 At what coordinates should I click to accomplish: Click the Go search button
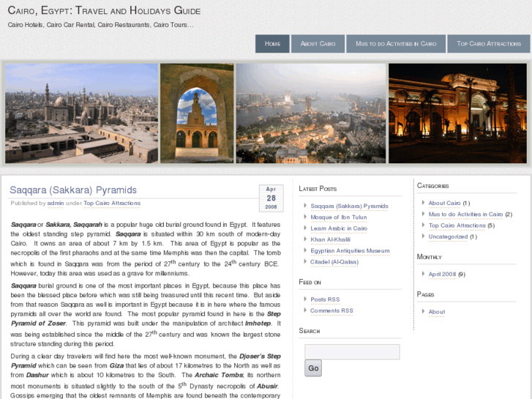click(312, 368)
